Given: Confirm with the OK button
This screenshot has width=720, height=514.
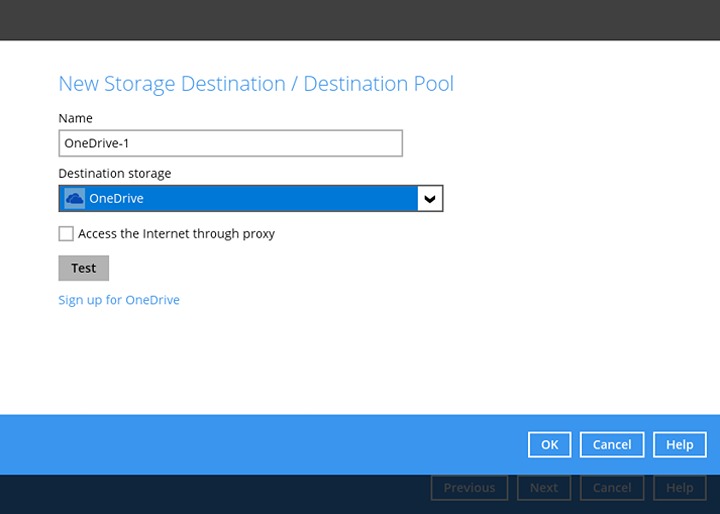Looking at the screenshot, I should pos(549,445).
